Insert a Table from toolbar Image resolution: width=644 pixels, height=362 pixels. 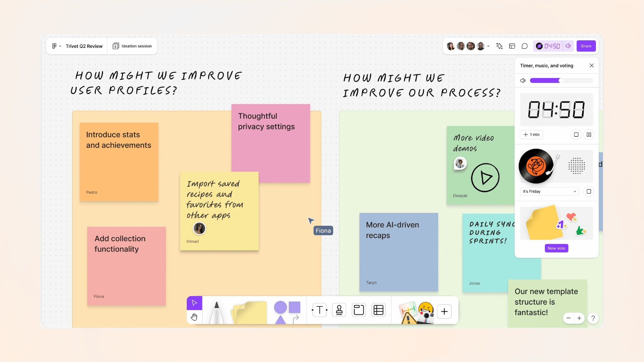tap(378, 310)
